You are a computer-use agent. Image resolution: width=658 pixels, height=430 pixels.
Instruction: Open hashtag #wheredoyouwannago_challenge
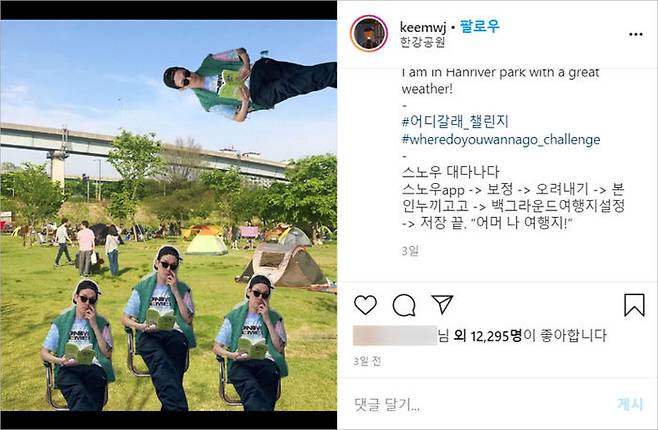pos(501,140)
